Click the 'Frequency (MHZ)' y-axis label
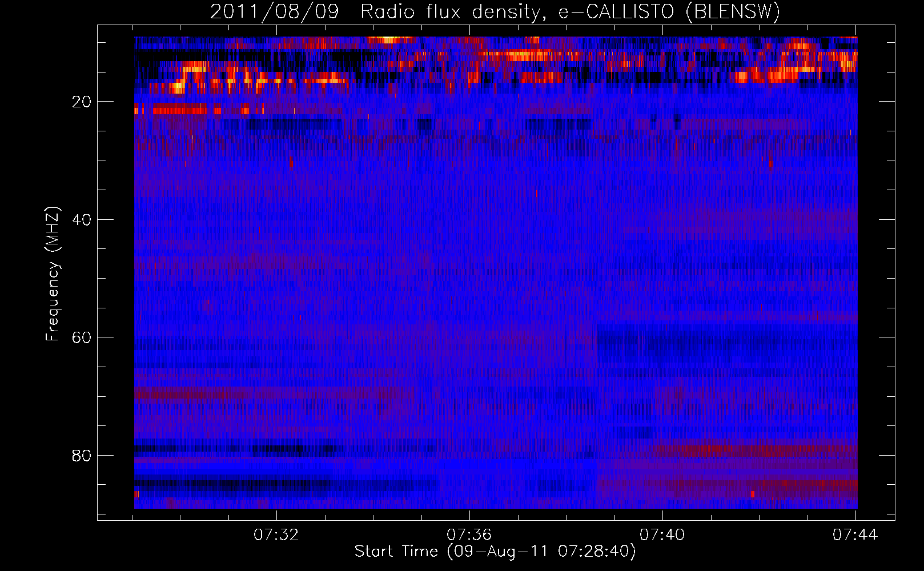 click(53, 274)
